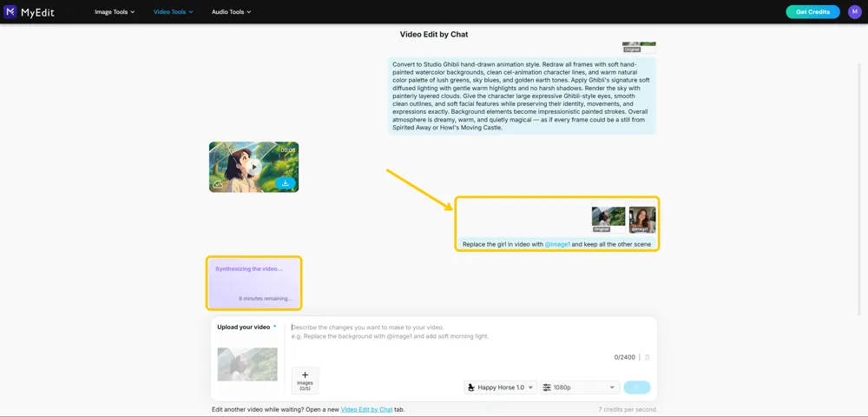The image size is (868, 417).
Task: Click the Synthesizing the video progress card
Action: coord(254,282)
